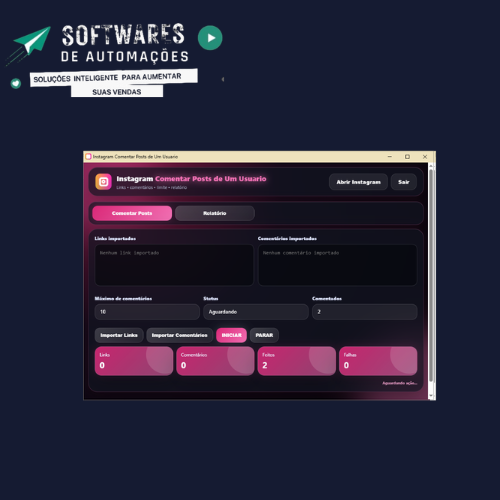
Task: Minimize the Instagram Comentar Posts window
Action: [390, 157]
